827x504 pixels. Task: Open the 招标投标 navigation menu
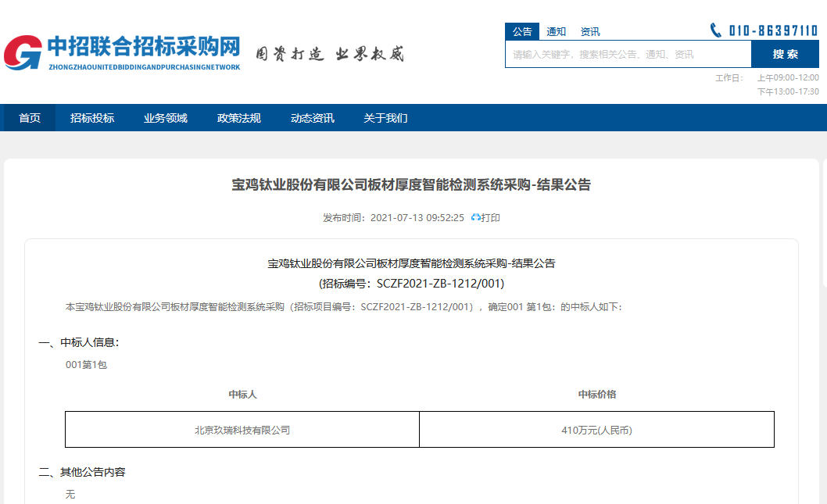coord(92,118)
